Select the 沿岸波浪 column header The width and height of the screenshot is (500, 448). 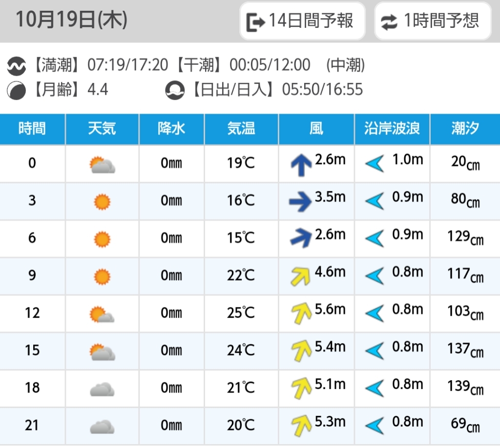392,129
